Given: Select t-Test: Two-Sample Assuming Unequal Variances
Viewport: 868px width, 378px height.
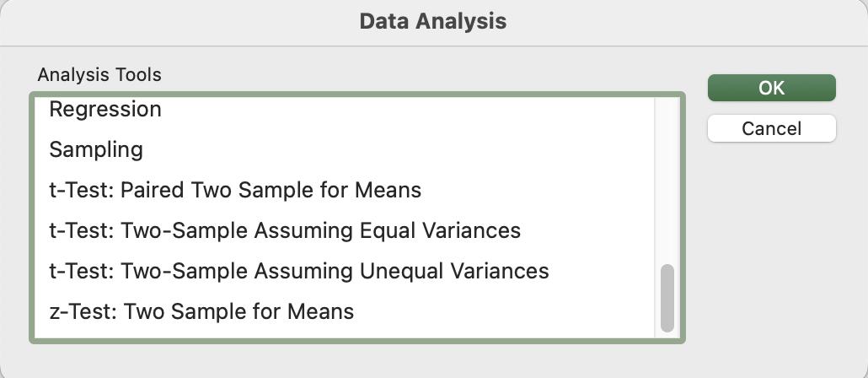Looking at the screenshot, I should 345,271.
